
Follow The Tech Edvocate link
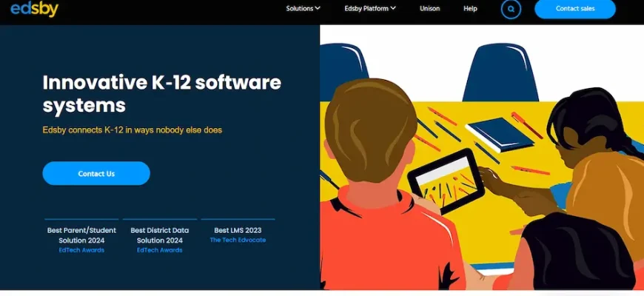coord(238,240)
